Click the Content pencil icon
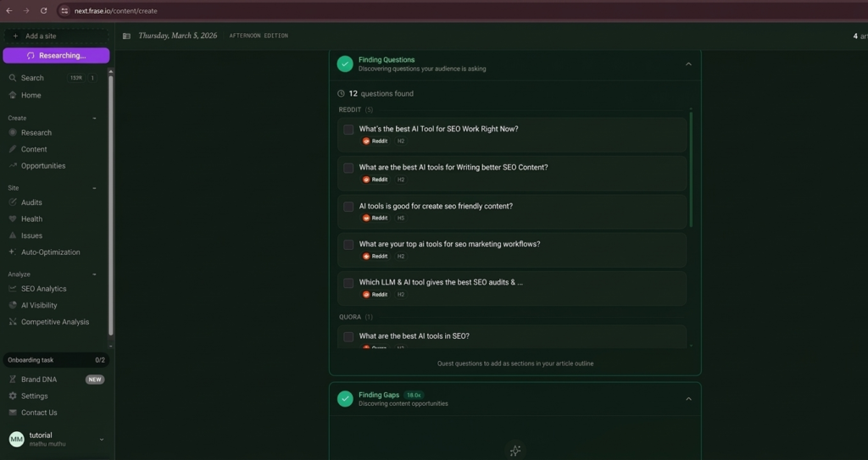868x460 pixels. click(13, 149)
